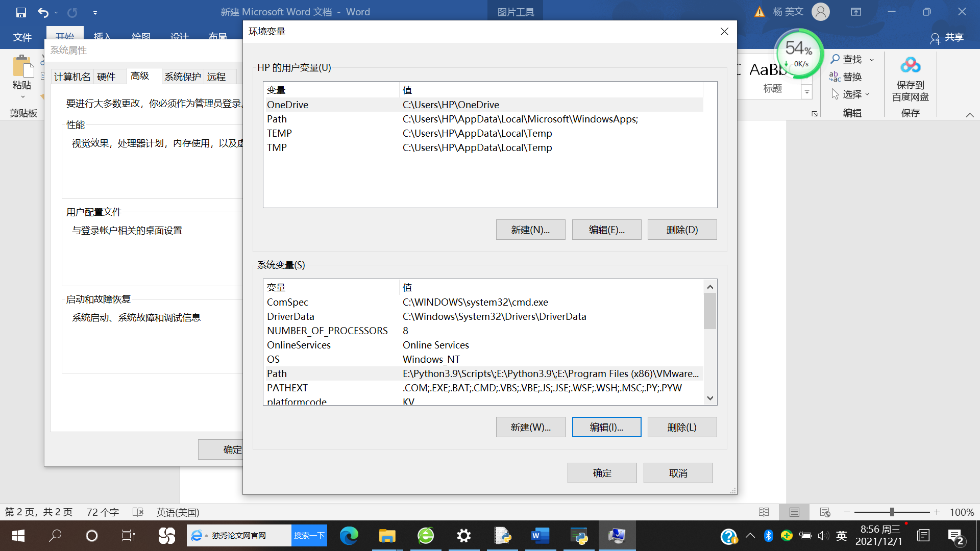
Task: Open Microsoft Edge from taskbar
Action: coord(349,536)
